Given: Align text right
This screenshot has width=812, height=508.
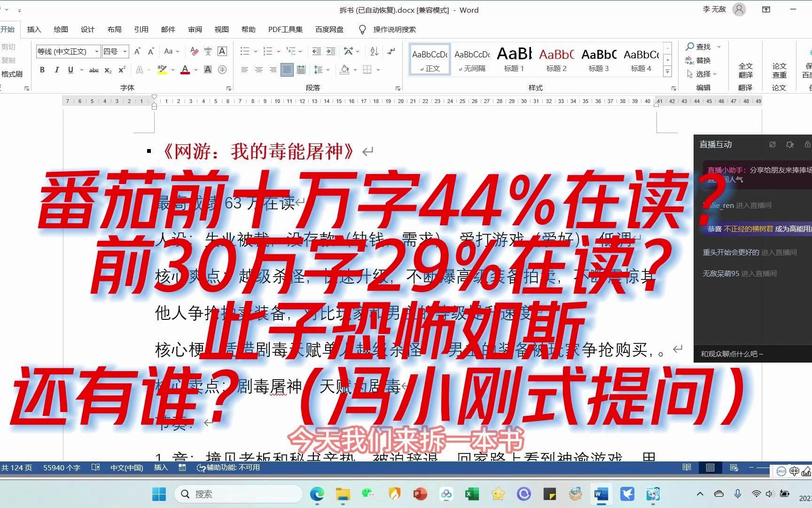Looking at the screenshot, I should pyautogui.click(x=273, y=70).
